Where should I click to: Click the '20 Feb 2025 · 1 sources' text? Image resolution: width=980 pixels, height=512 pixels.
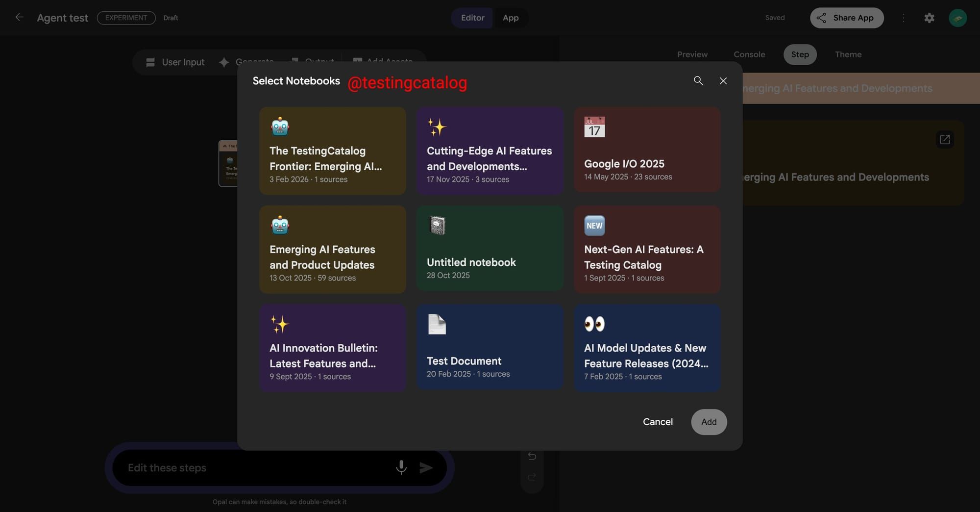coord(468,374)
